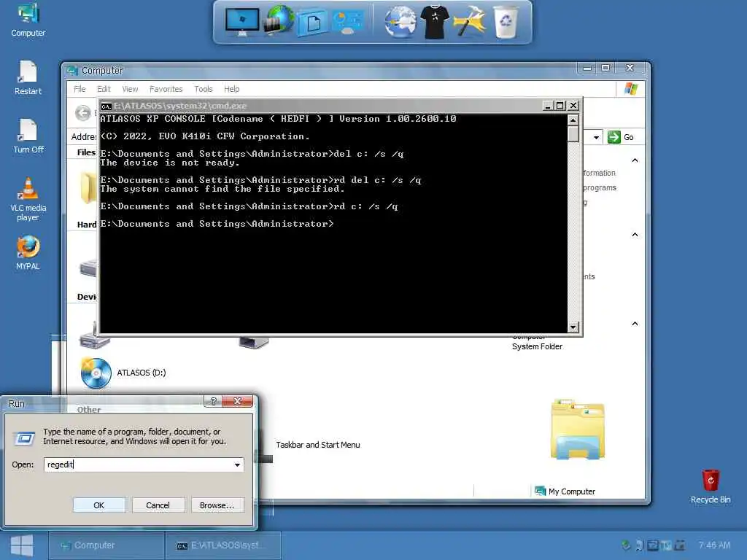Click the hammer tools icon in dock
747x560 pixels.
pyautogui.click(x=469, y=21)
